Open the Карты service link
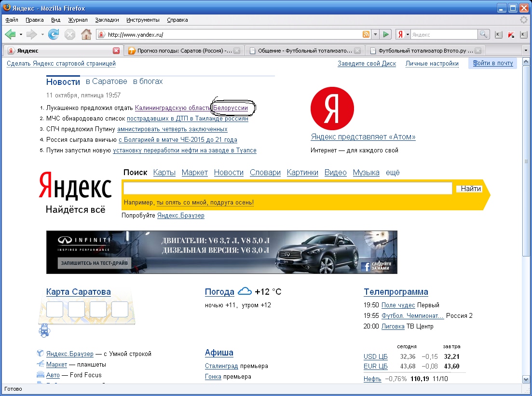Image resolution: width=532 pixels, height=396 pixels. click(164, 172)
